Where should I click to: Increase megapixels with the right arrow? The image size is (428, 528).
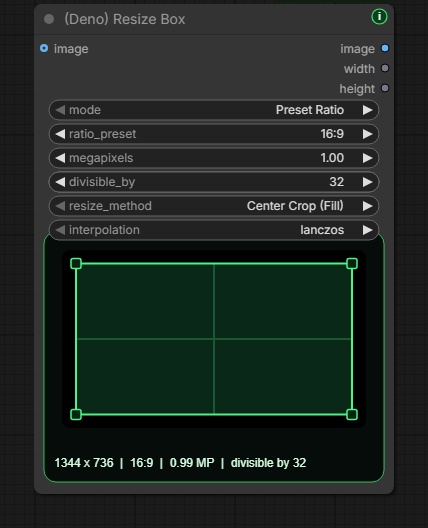tap(368, 158)
